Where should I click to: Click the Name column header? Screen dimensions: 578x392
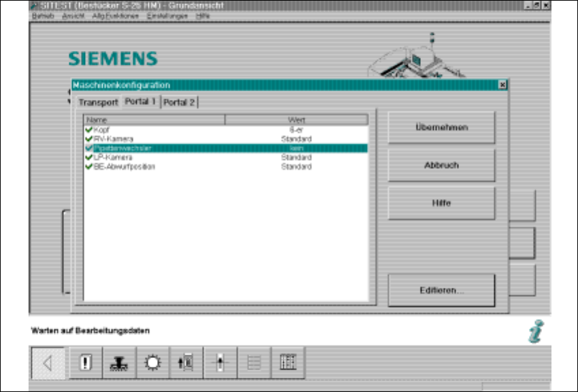point(154,120)
